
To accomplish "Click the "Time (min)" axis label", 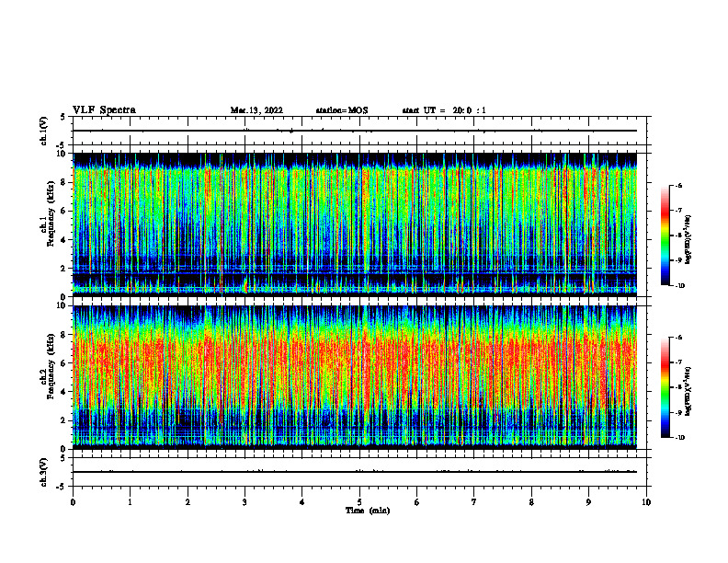I will (368, 511).
